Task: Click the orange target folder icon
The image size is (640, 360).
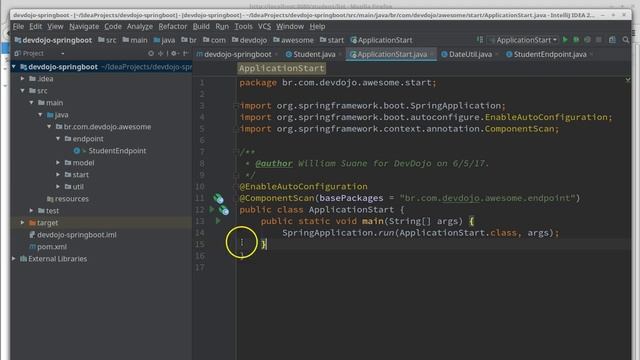Action: tap(32, 223)
